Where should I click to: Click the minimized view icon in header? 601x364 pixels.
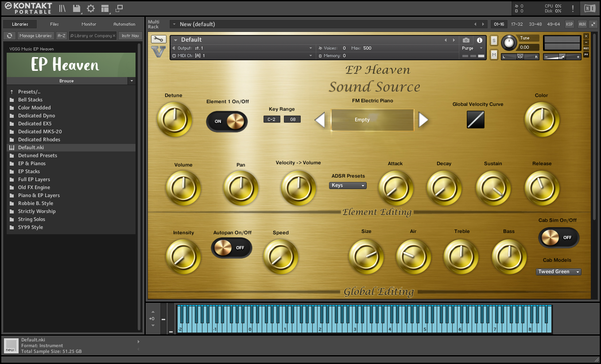coord(119,8)
